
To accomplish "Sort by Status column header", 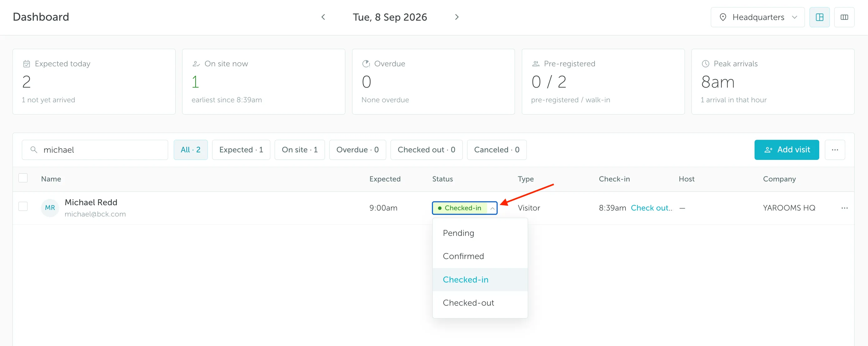I will pos(442,179).
